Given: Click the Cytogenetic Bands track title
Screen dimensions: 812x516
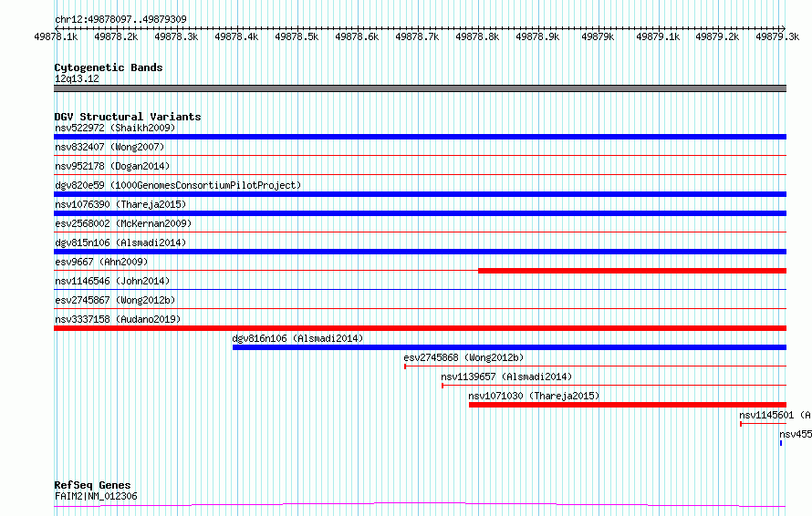Looking at the screenshot, I should coord(109,67).
